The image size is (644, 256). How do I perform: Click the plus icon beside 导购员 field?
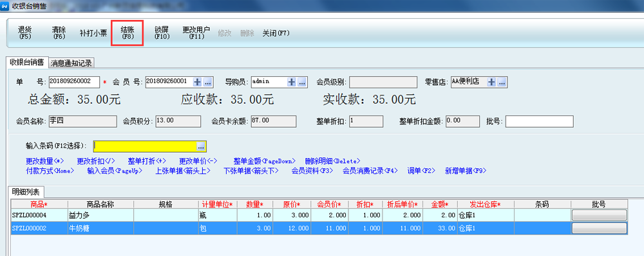tap(292, 82)
